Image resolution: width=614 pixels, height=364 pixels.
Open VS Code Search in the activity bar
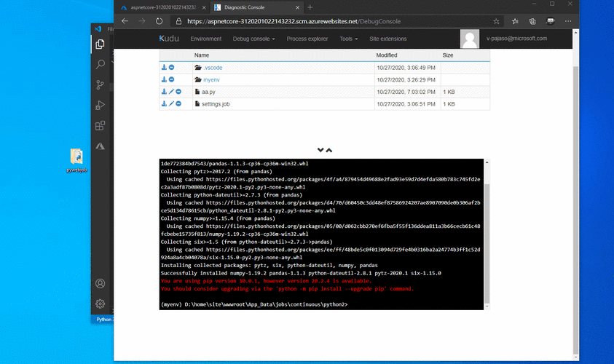(101, 64)
